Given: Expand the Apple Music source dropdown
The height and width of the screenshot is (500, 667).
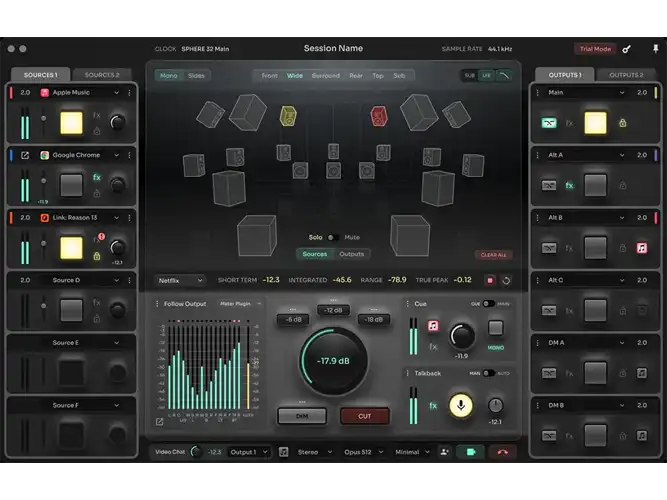Looking at the screenshot, I should point(116,93).
